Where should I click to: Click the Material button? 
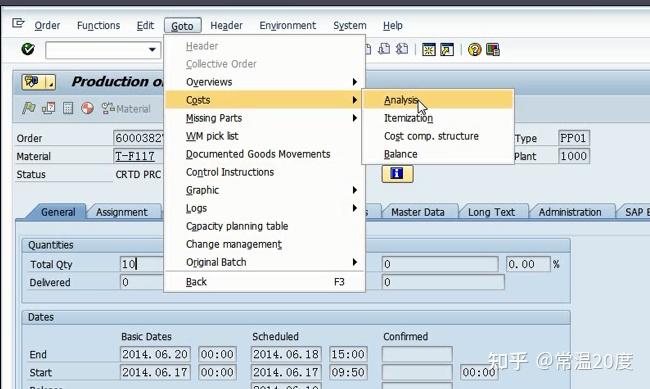point(126,109)
